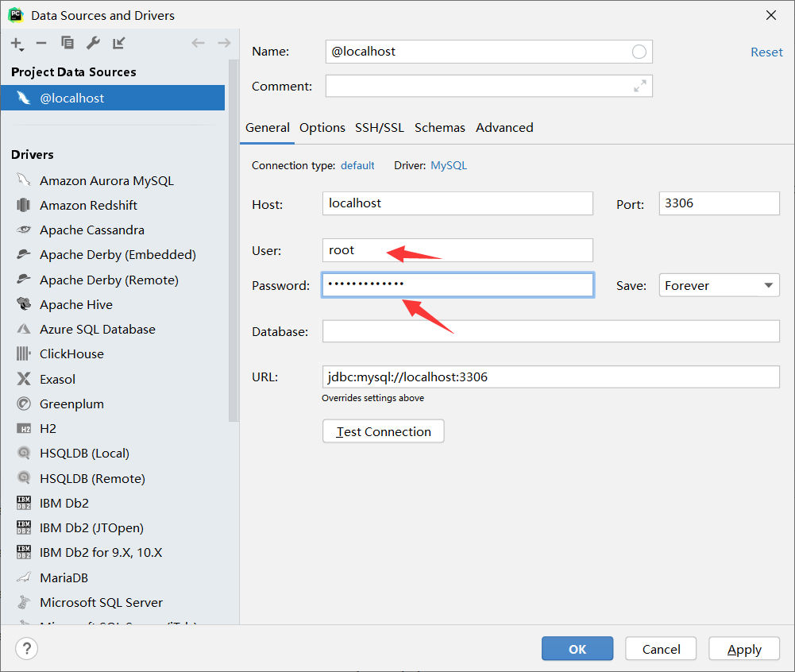This screenshot has width=795, height=672.
Task: Click the help question mark button
Action: pyautogui.click(x=27, y=648)
